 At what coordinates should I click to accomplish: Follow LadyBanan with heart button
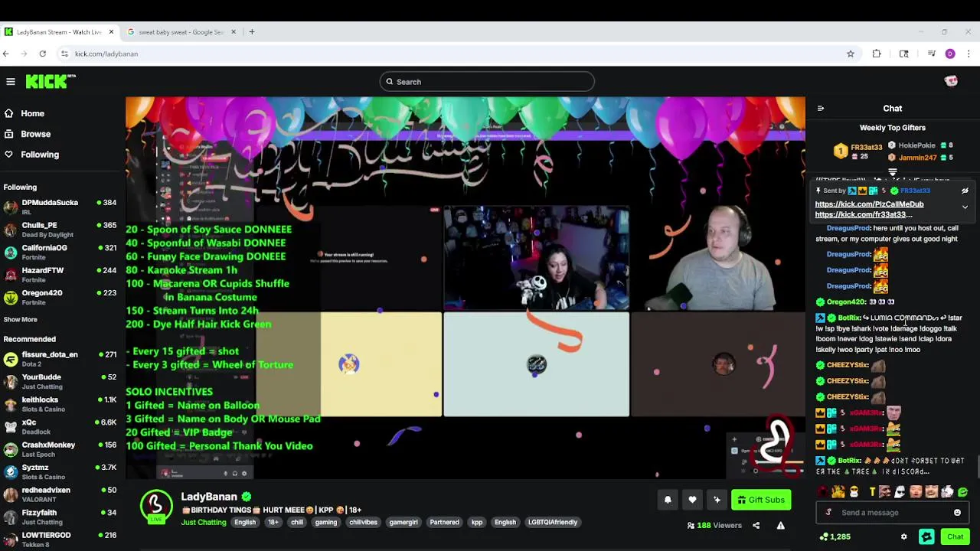coord(692,500)
